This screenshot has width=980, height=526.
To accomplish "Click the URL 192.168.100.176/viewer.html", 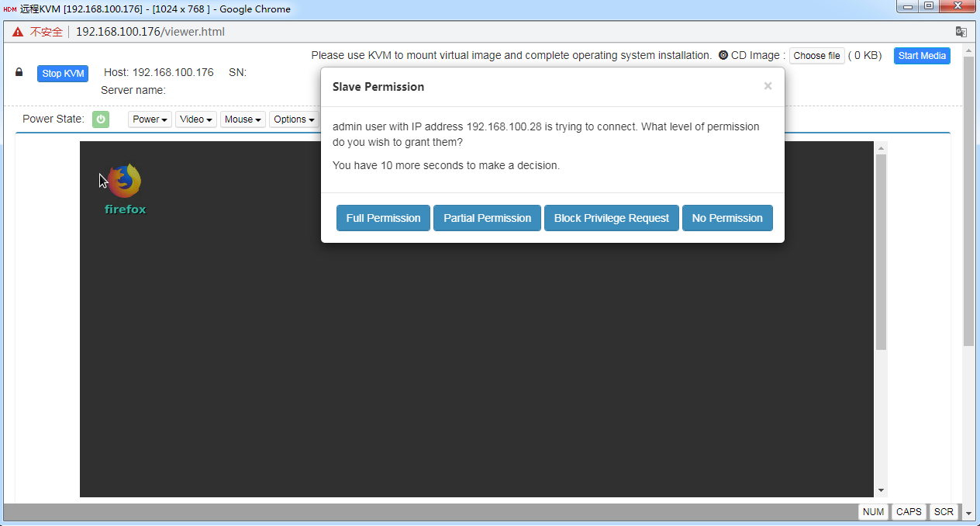I will pos(150,32).
